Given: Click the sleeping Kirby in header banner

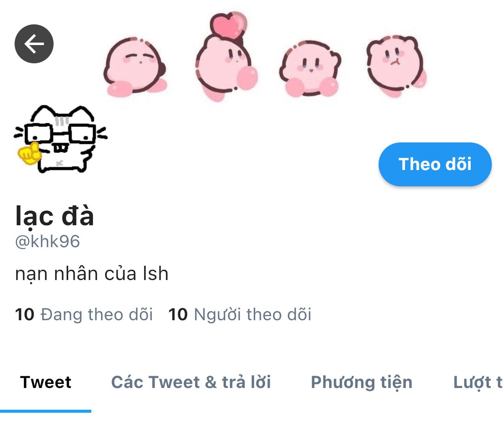Looking at the screenshot, I should (135, 66).
